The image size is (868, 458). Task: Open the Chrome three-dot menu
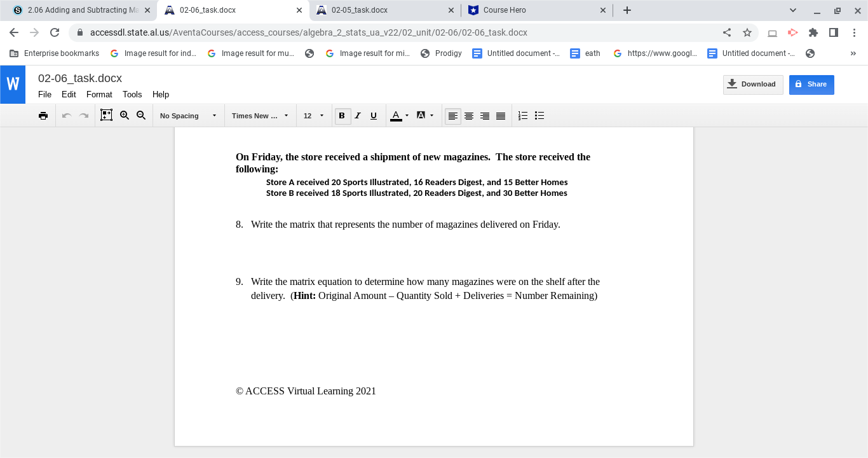854,32
